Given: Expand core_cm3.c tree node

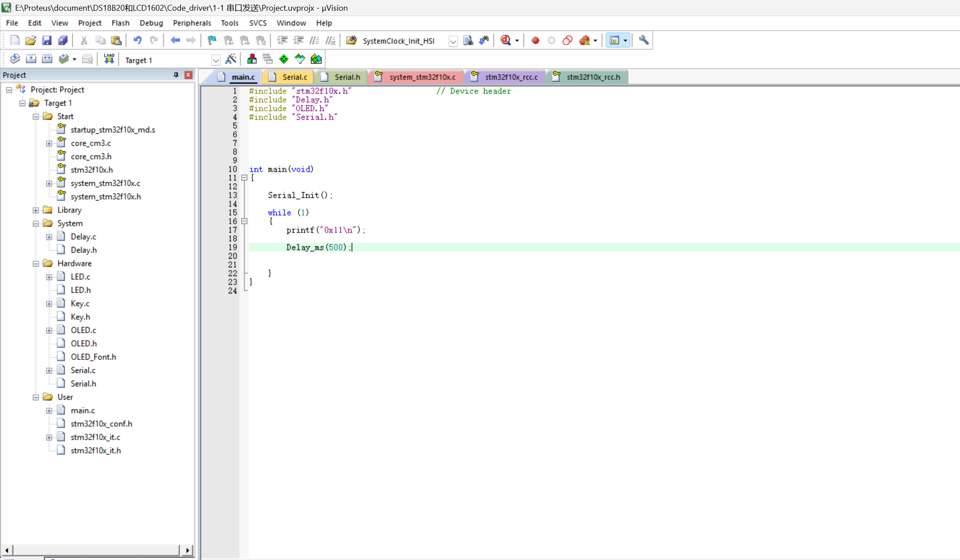Looking at the screenshot, I should (49, 143).
